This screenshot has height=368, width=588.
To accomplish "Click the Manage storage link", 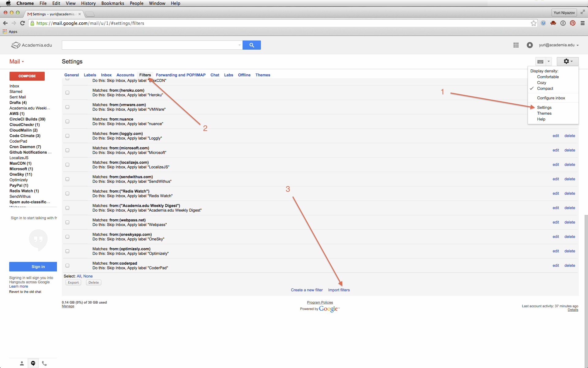I will coord(68,306).
